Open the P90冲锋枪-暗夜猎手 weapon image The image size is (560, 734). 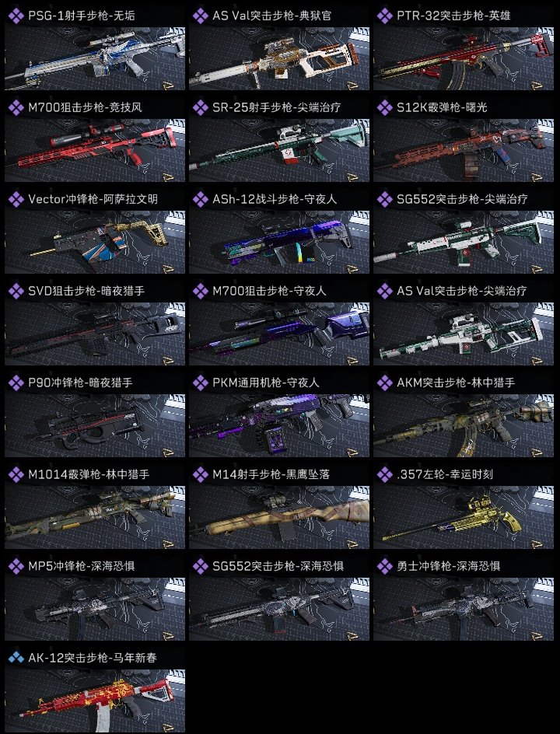95,425
